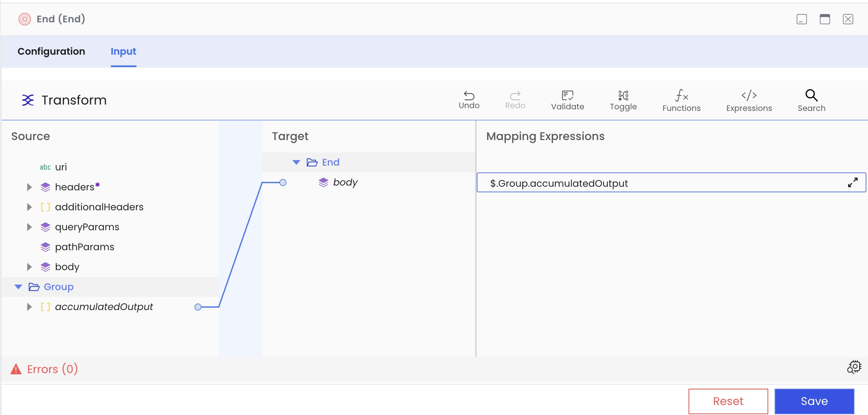868x415 pixels.
Task: Collapse the End target folder
Action: tap(296, 162)
